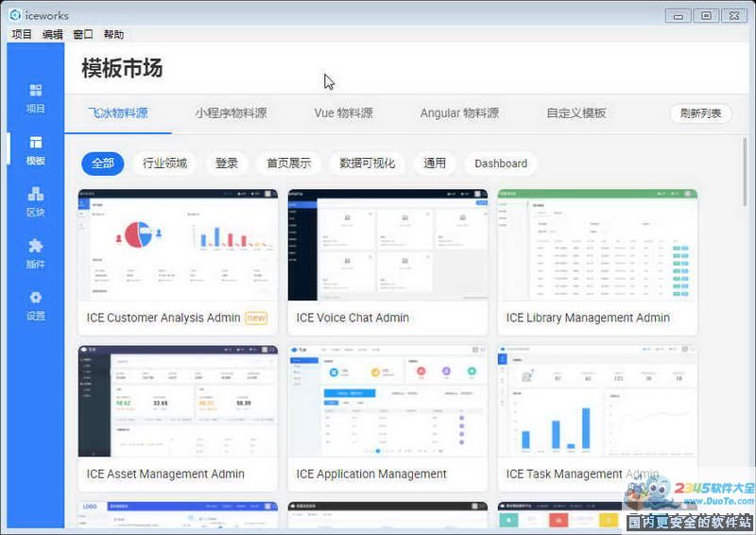Image resolution: width=756 pixels, height=535 pixels.
Task: Open the 帮助 menu
Action: 113,34
